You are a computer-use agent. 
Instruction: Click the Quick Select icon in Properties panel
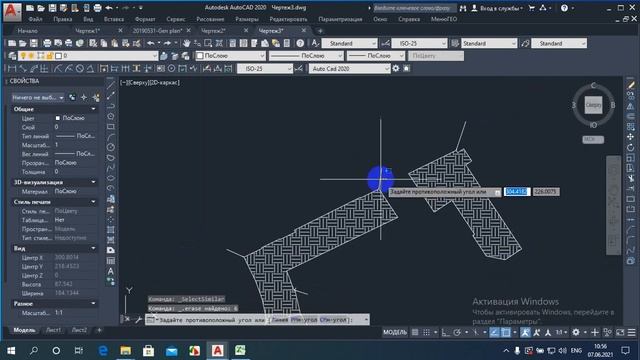coord(96,98)
